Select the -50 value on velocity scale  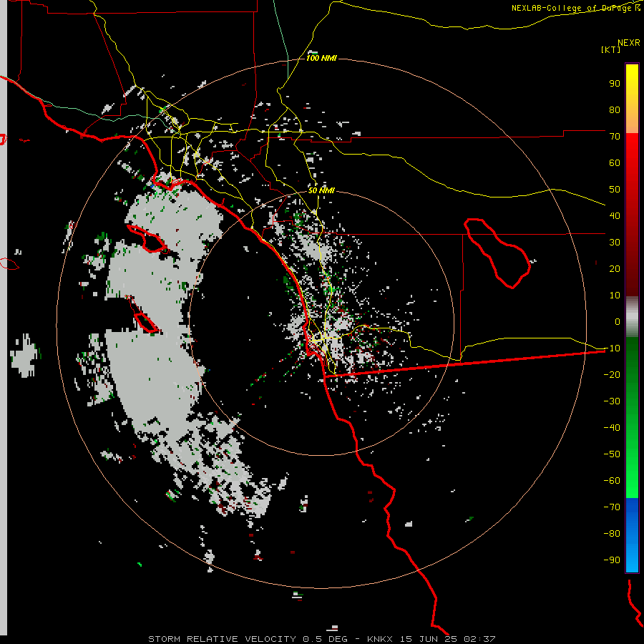(612, 454)
